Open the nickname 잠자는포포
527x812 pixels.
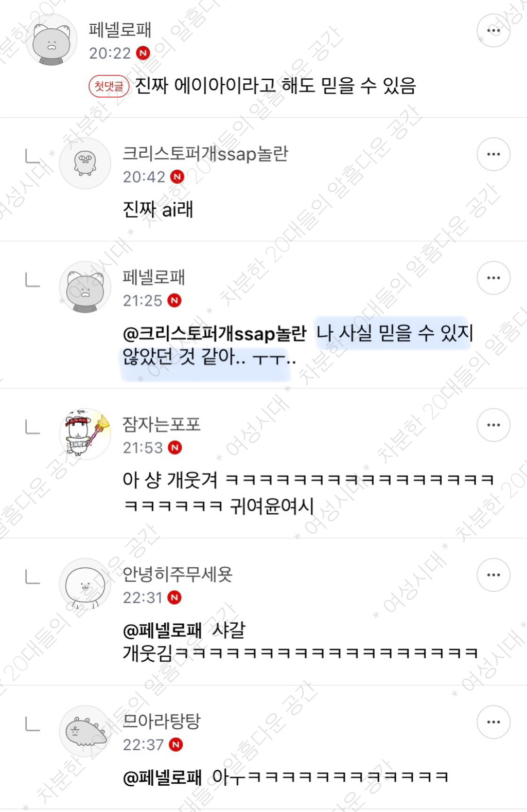(162, 424)
